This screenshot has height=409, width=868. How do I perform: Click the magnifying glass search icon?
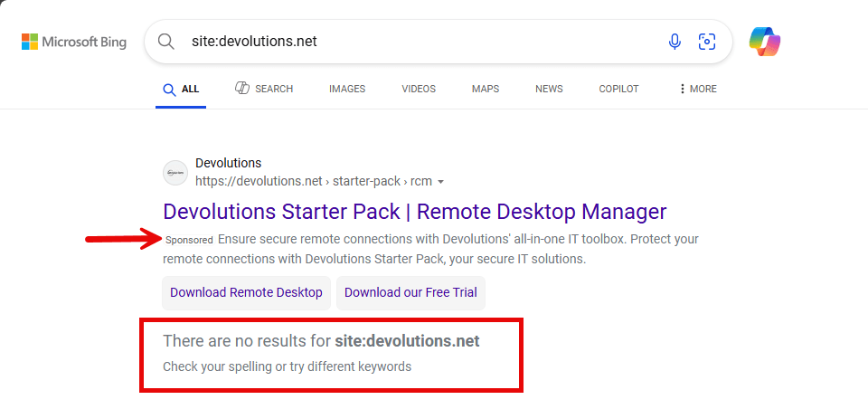(166, 42)
